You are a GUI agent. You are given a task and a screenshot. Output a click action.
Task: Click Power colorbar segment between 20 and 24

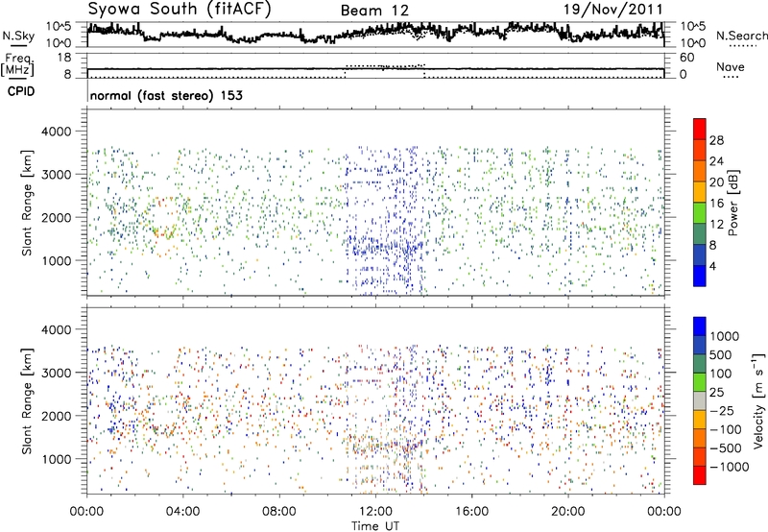(700, 171)
